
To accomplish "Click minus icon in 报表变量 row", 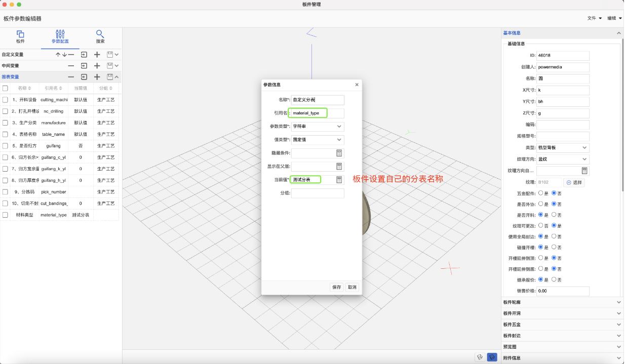I will (x=71, y=77).
